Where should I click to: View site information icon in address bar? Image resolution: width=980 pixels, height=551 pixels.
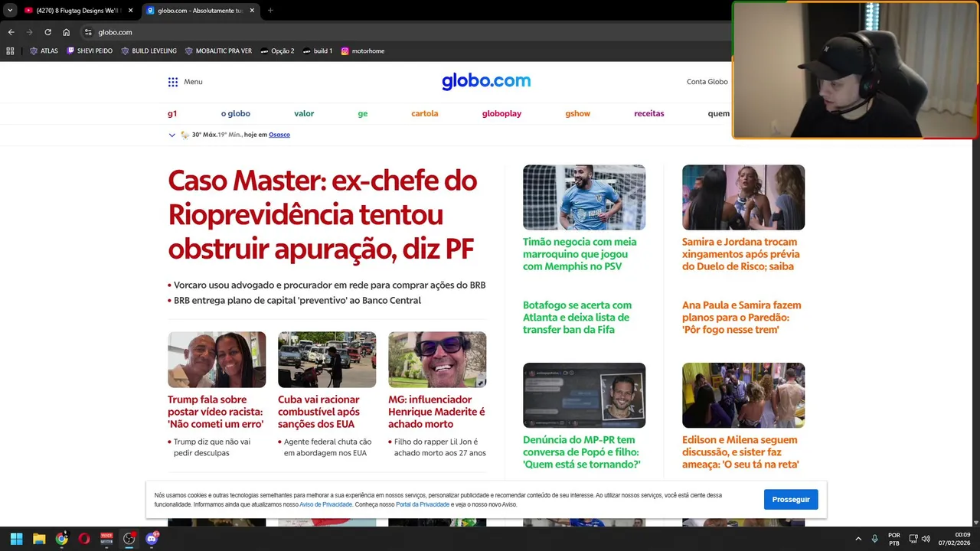(x=88, y=32)
